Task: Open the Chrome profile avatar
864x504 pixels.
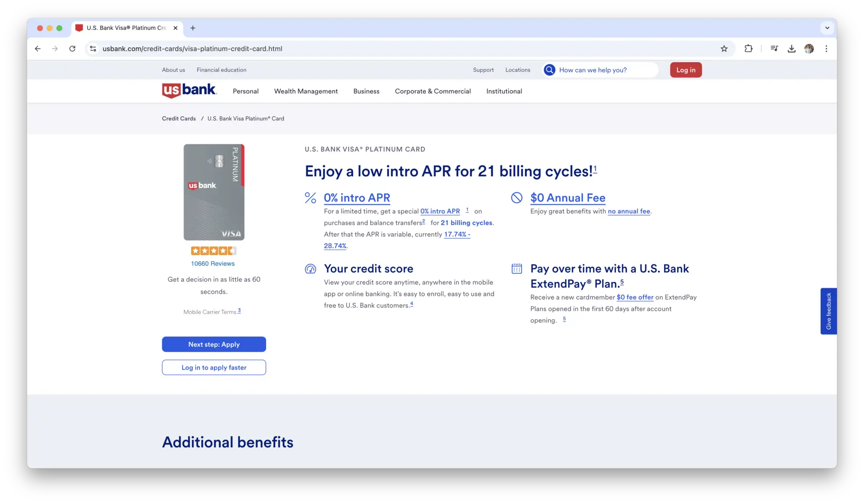Action: click(809, 49)
